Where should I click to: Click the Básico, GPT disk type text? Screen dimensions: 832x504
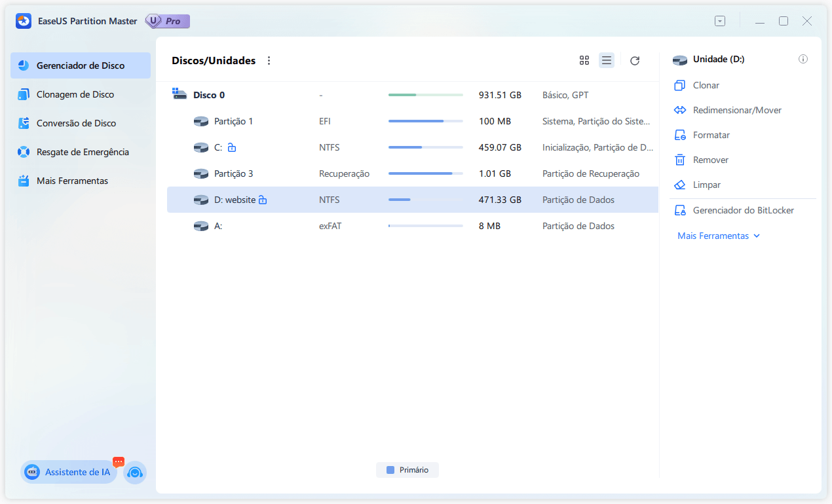565,95
